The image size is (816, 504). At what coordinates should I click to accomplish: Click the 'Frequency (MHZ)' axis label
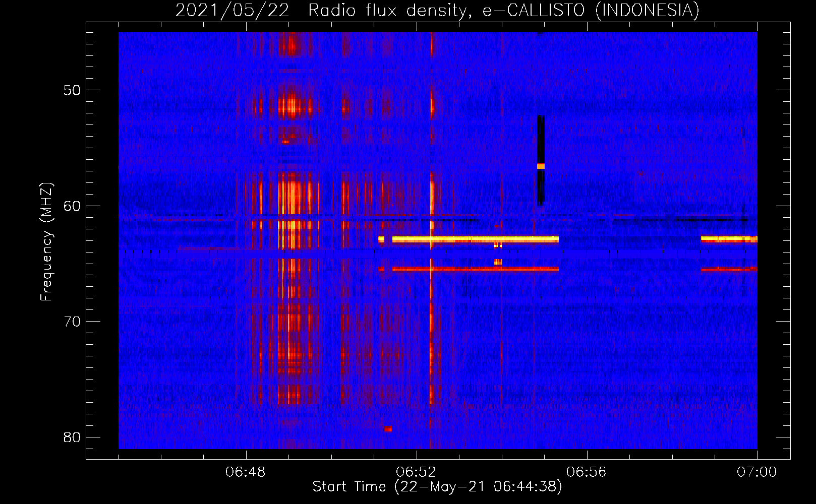46,242
